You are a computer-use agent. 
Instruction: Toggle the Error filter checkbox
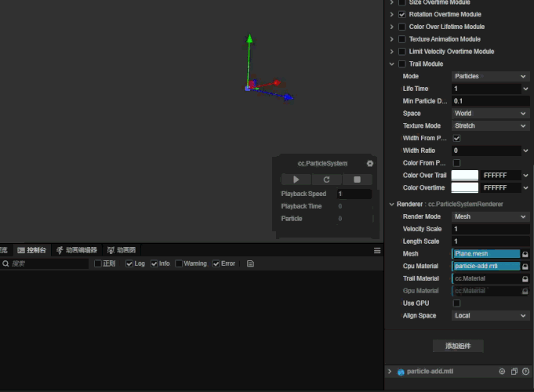pos(216,263)
